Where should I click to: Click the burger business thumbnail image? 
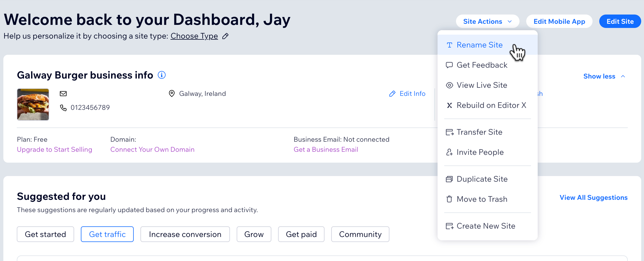click(33, 105)
